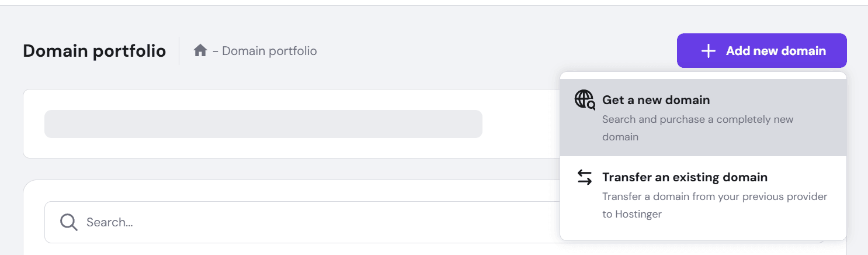The width and height of the screenshot is (868, 255).
Task: Click the 'Get a new domain' title
Action: [656, 100]
